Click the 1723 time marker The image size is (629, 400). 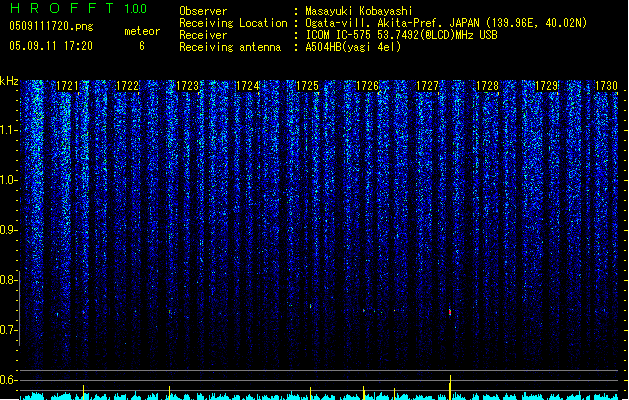[x=187, y=86]
